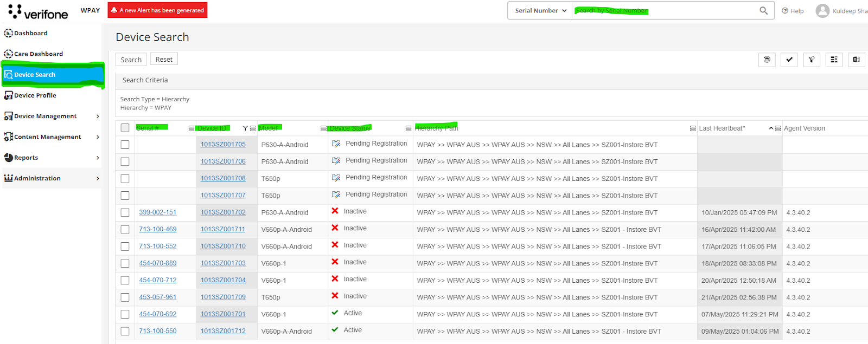Screen dimensions: 868x344
Task: Check the row for device 1013SZ001708
Action: pos(125,179)
